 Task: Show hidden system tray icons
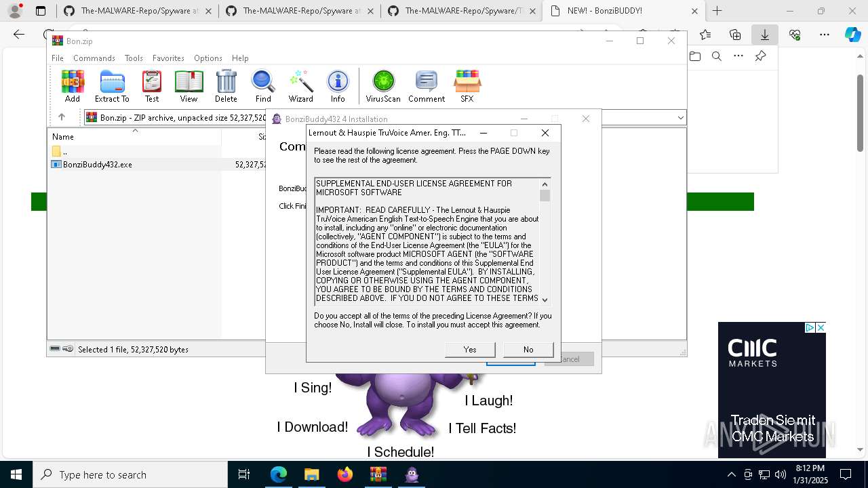tap(731, 474)
